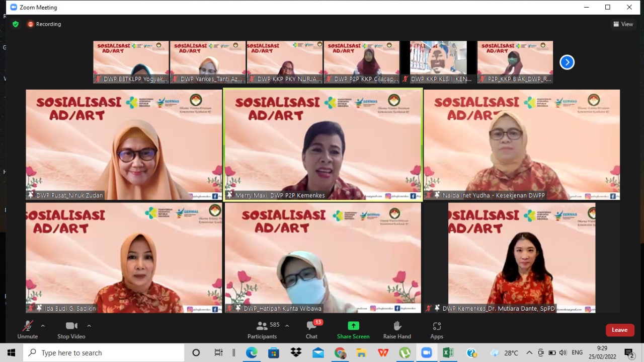
Task: Open weather widget showing 28°C
Action: [x=504, y=353]
